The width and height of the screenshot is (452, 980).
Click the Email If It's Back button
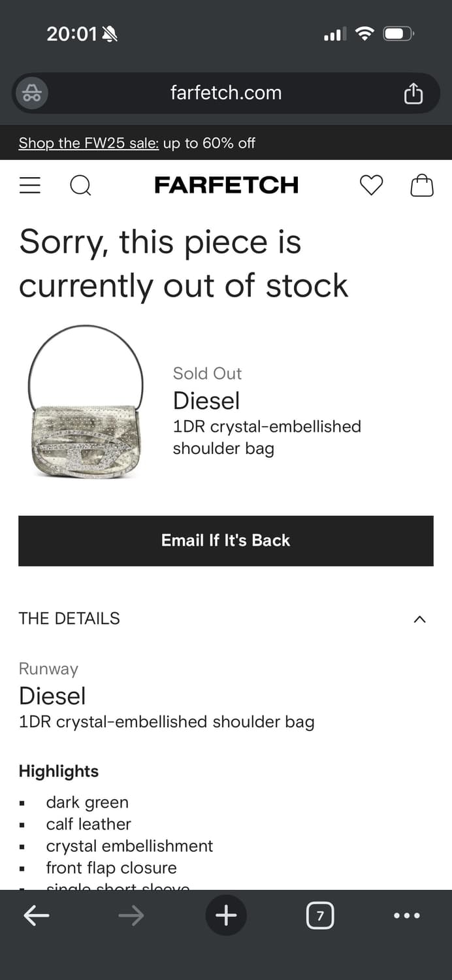(x=226, y=540)
